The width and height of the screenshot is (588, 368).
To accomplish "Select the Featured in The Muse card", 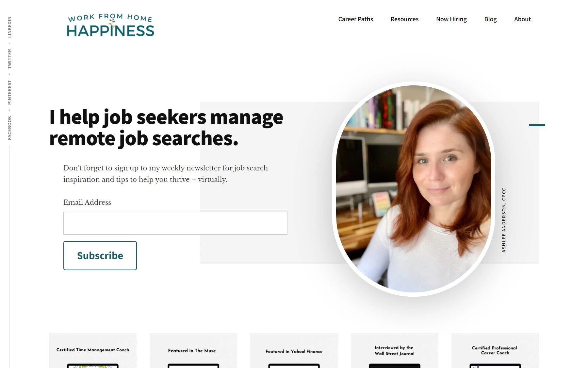I will (193, 350).
